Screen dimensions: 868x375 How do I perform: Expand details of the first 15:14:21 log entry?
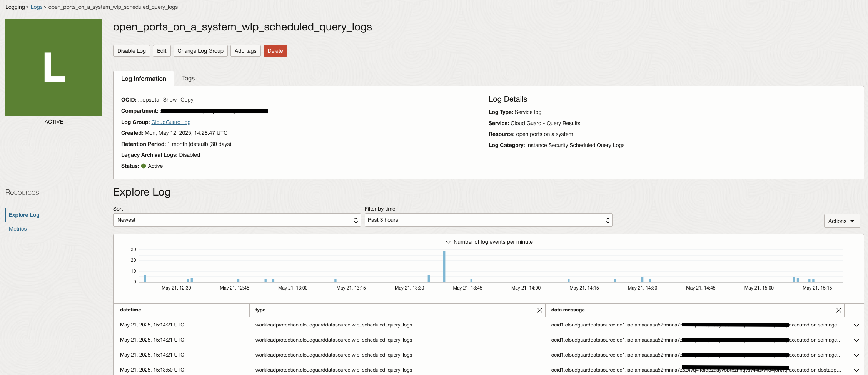click(x=856, y=325)
